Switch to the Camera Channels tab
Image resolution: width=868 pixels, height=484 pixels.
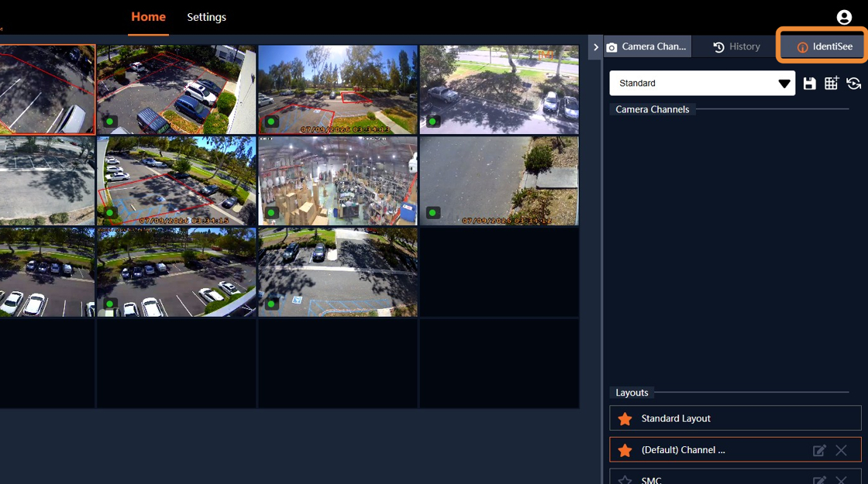[x=646, y=47]
